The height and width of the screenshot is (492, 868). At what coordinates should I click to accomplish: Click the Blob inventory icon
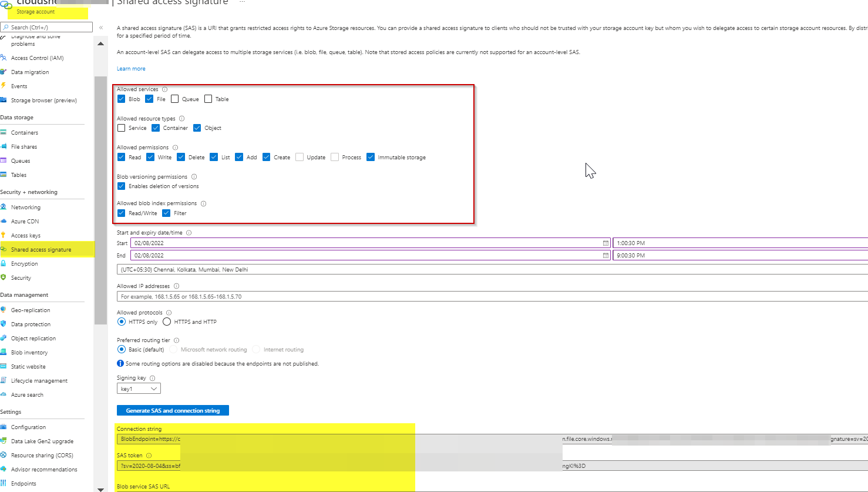click(4, 352)
